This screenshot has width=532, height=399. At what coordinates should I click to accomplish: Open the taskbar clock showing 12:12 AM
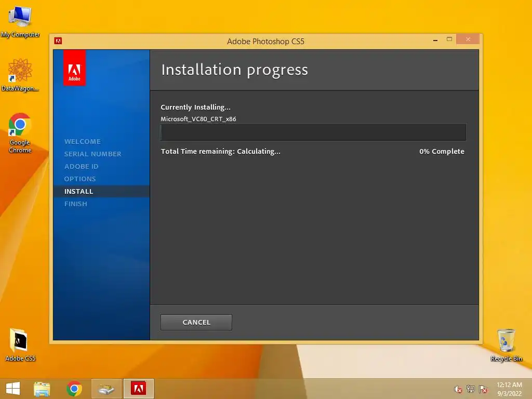point(509,389)
